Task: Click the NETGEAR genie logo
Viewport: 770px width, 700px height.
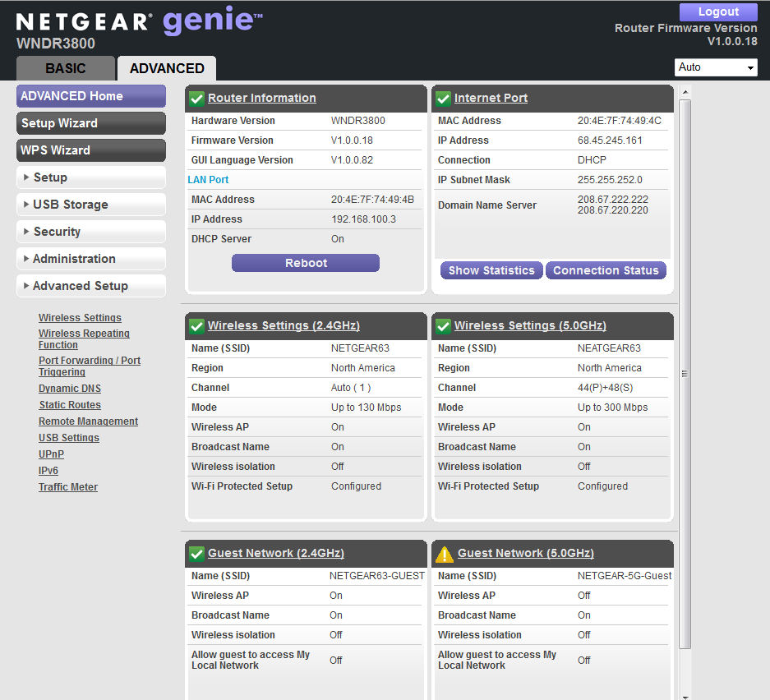Action: click(x=139, y=21)
